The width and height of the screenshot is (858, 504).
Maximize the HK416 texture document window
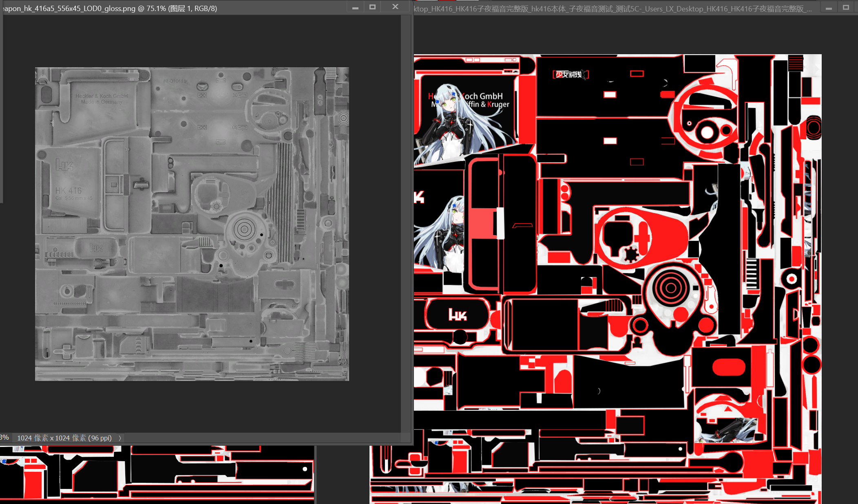[846, 8]
